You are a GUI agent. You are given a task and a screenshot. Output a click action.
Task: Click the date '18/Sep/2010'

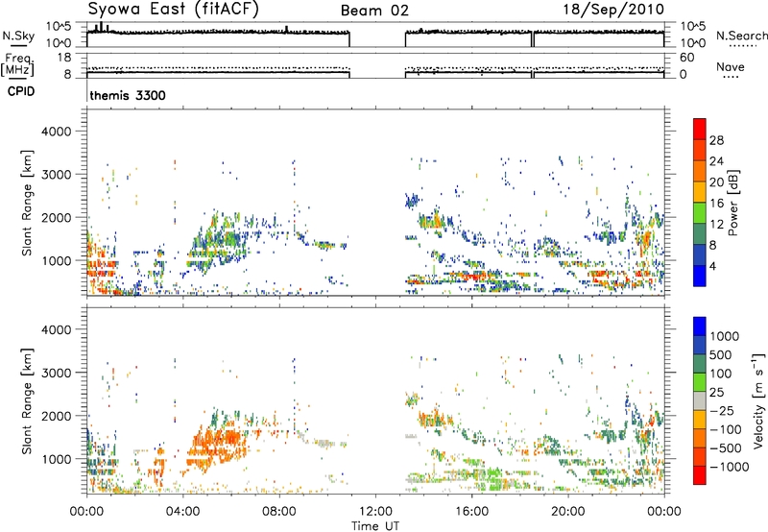tap(613, 10)
